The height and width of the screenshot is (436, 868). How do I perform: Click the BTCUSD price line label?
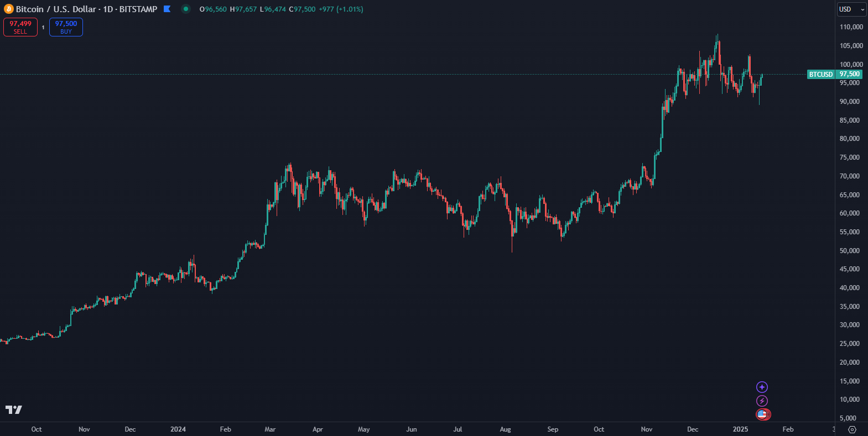(820, 74)
